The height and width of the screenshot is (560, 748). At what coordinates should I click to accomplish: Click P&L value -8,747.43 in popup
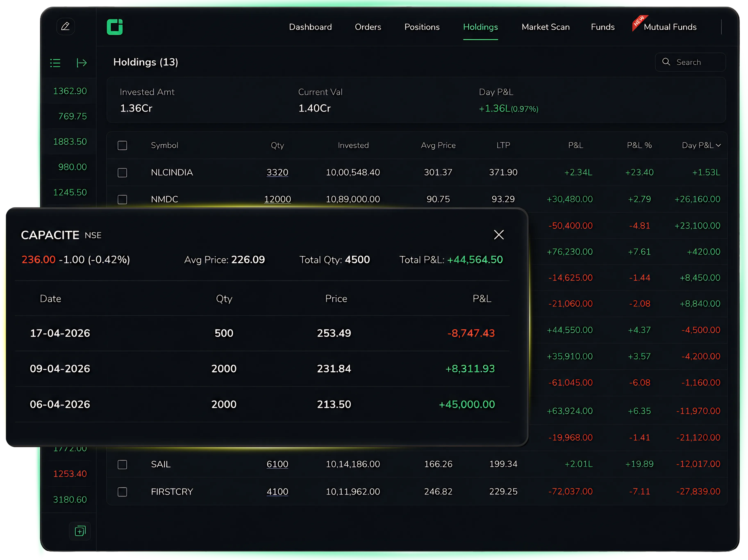(471, 333)
